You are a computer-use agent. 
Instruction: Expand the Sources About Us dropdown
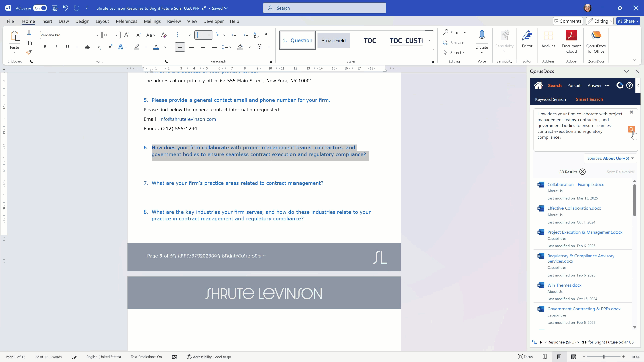[x=610, y=158]
